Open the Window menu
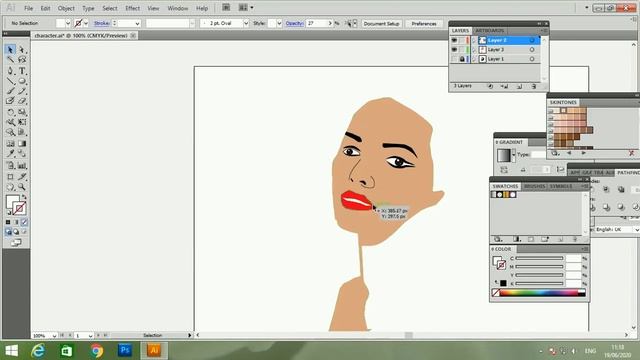The image size is (640, 360). pos(178,8)
